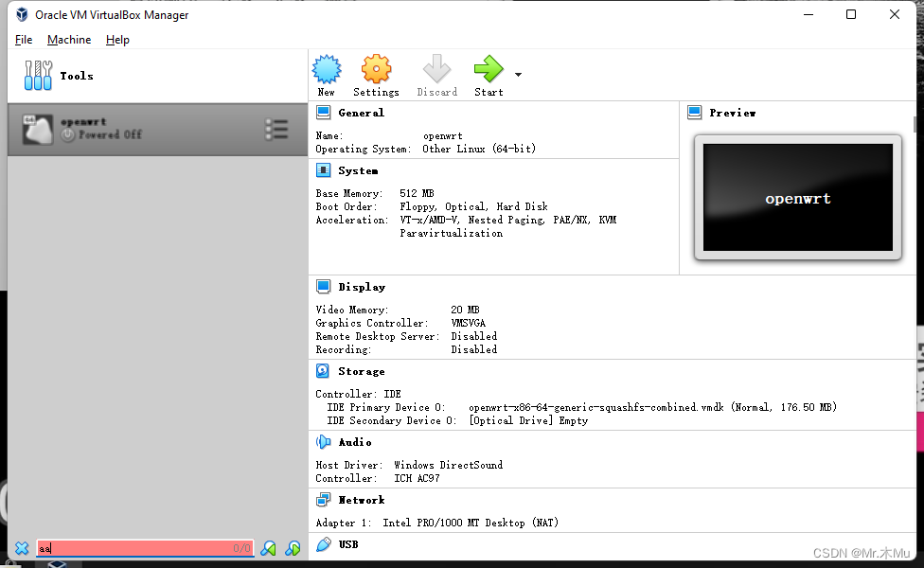The height and width of the screenshot is (568, 924).
Task: Click the General section icon
Action: [322, 112]
